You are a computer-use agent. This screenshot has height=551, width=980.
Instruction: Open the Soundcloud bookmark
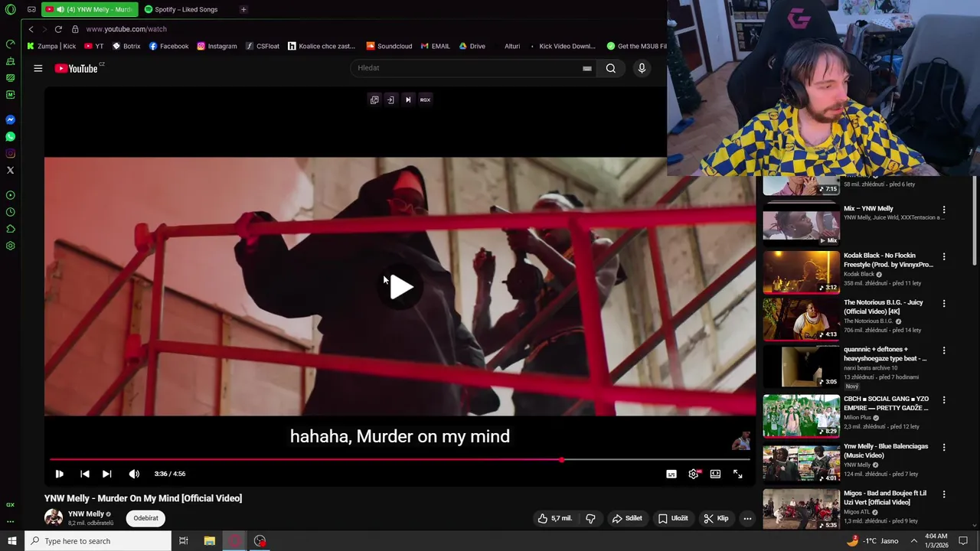tap(389, 46)
